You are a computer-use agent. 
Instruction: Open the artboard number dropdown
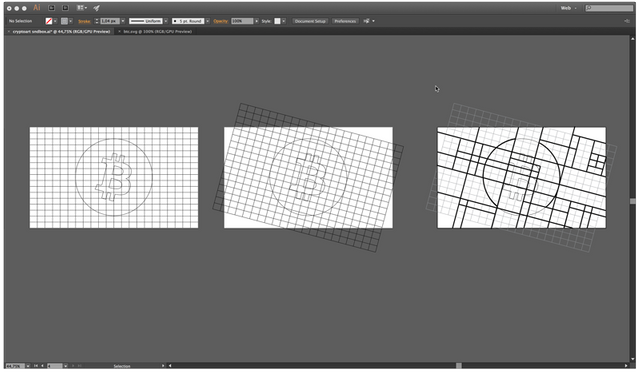(65, 366)
